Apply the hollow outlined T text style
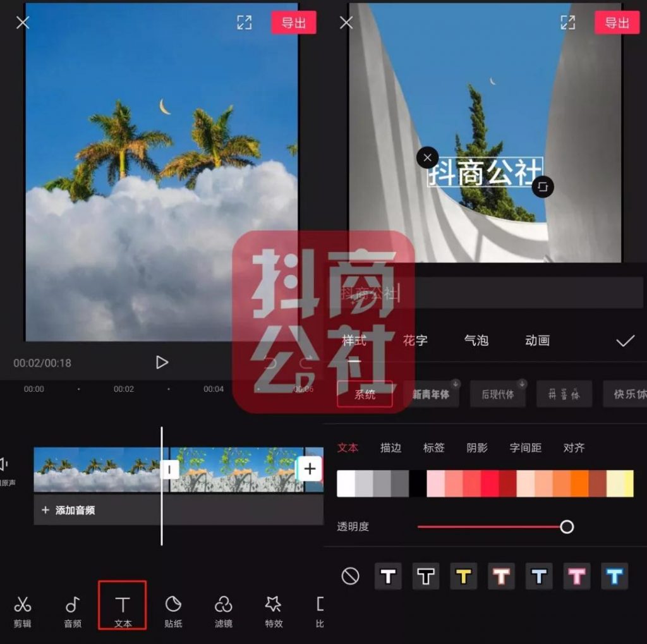Viewport: 647px width, 644px height. 426,576
